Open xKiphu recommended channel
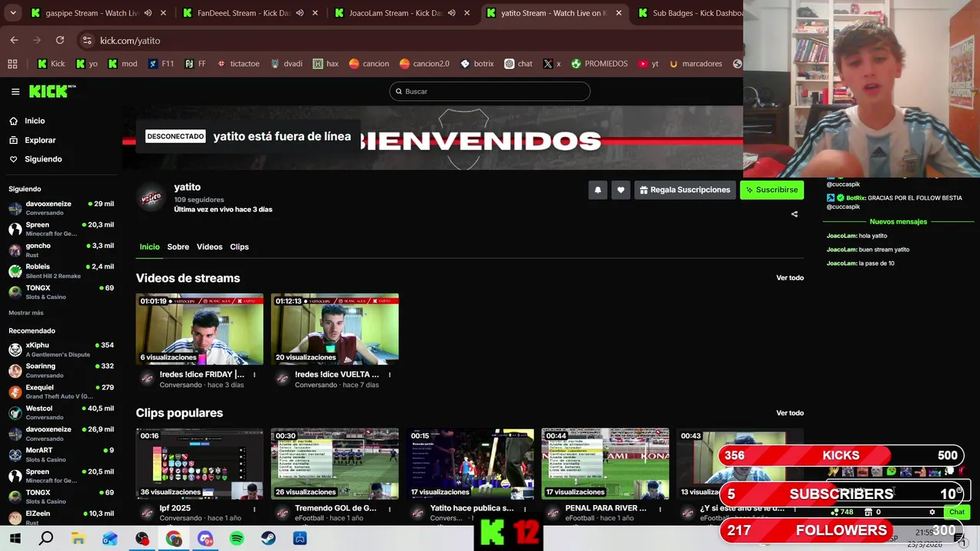Screen dimensions: 980x551 click(61, 350)
